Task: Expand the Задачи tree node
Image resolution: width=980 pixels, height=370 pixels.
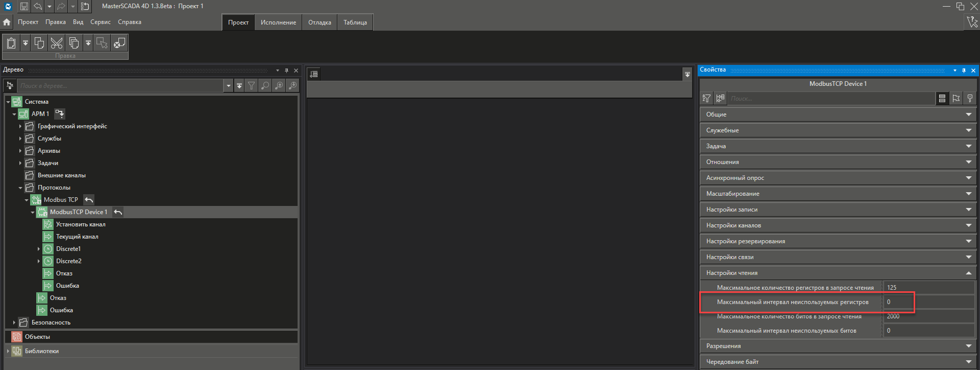Action: pyautogui.click(x=20, y=163)
